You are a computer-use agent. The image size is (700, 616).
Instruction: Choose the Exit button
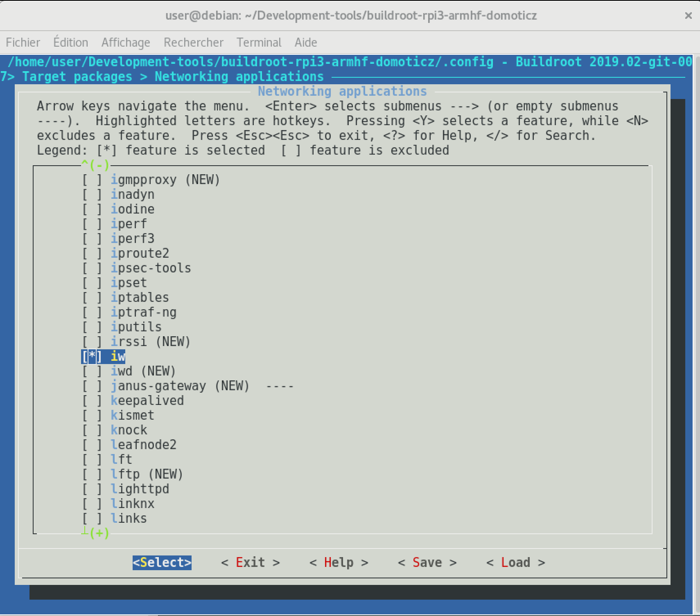(x=251, y=562)
